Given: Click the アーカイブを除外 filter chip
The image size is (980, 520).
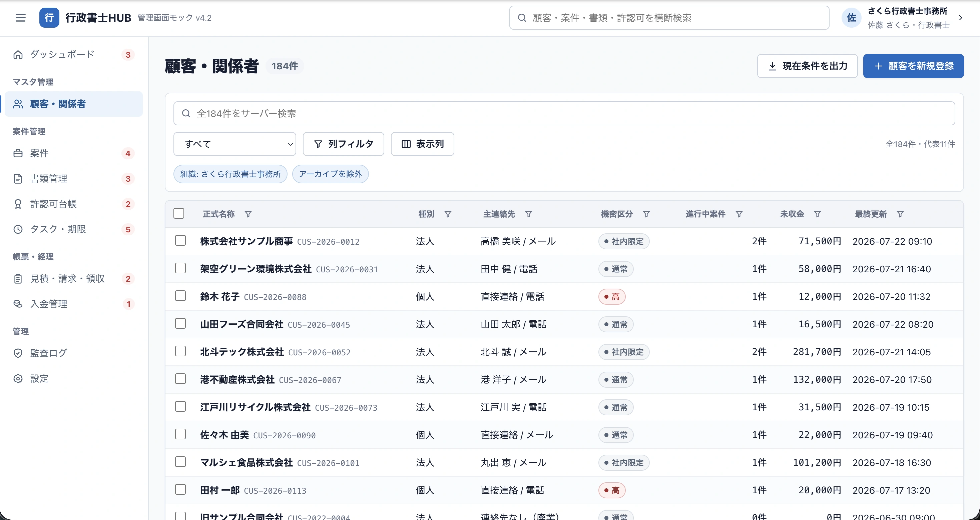Looking at the screenshot, I should coord(330,174).
